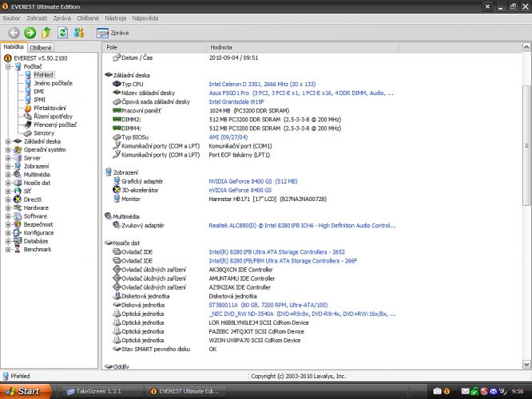Click EVEREST Ultimate Edition taskbar button
Viewport: 532px width, 399px height.
click(x=186, y=392)
